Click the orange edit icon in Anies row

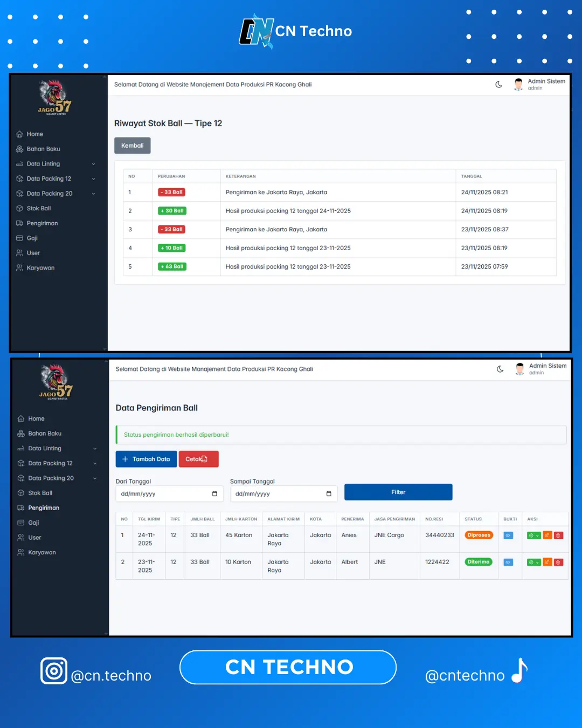pyautogui.click(x=547, y=535)
